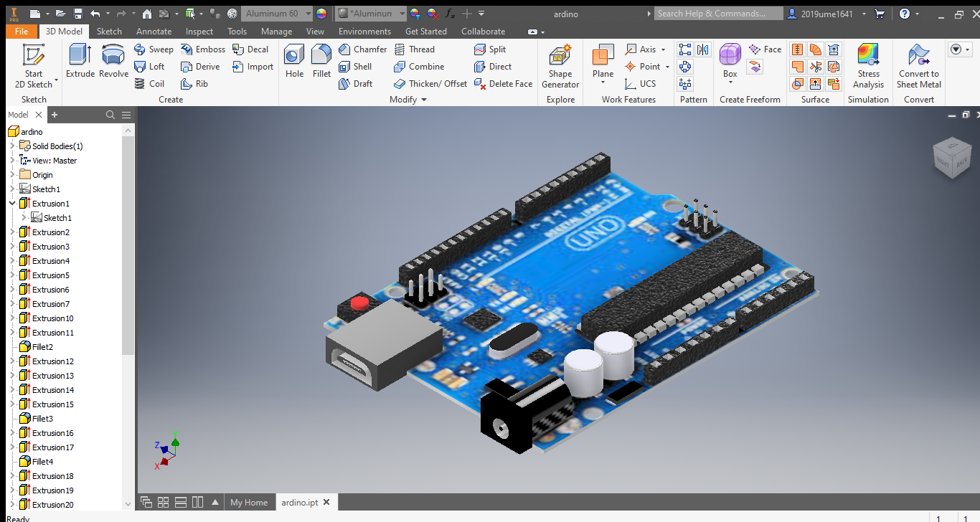The image size is (980, 522).
Task: Start a 2D Sketch
Action: 34,66
